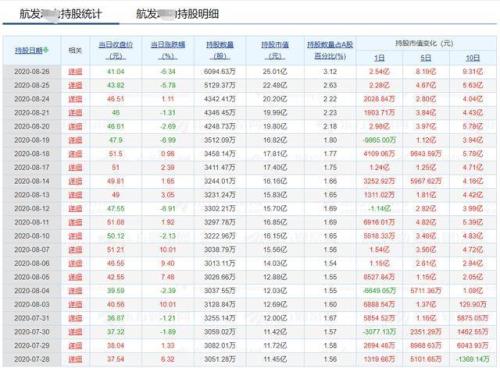Open 详细 link for 2020-08-26

click(x=75, y=72)
